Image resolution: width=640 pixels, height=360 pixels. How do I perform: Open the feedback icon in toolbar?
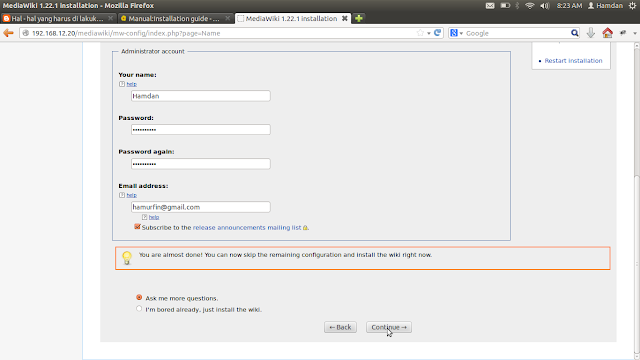[x=623, y=33]
